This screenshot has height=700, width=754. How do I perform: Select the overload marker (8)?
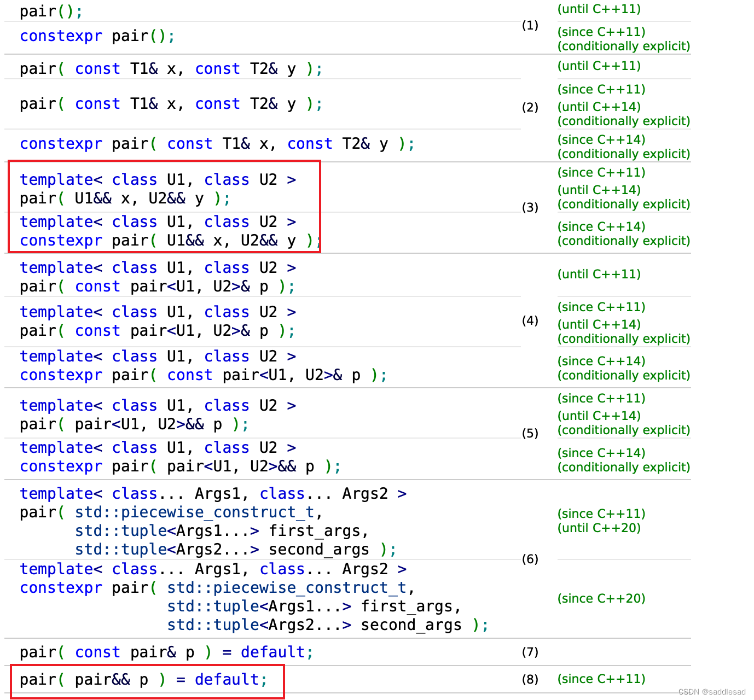pyautogui.click(x=529, y=679)
